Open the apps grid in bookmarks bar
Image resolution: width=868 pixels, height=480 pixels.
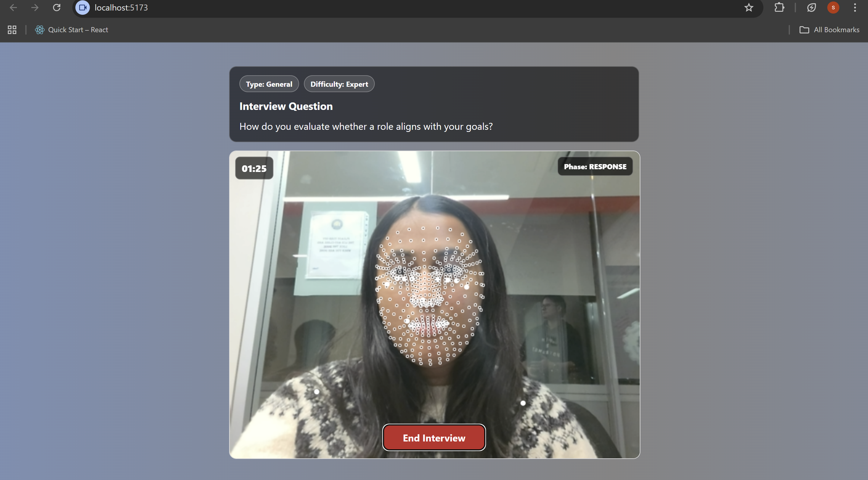tap(12, 30)
